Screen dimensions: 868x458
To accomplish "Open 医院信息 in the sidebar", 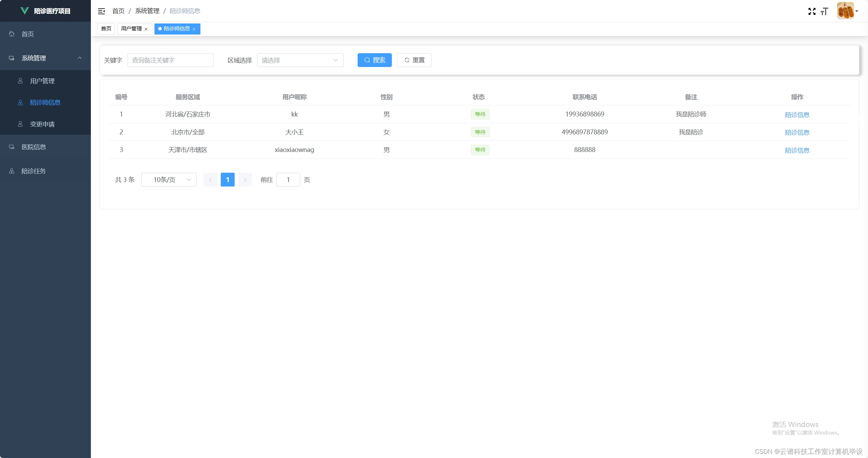I will click(34, 147).
